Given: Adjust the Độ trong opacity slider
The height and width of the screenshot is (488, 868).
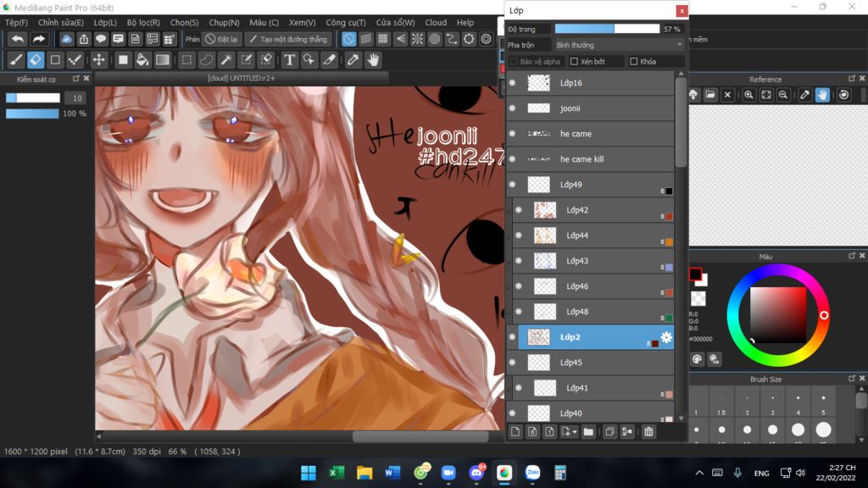Looking at the screenshot, I should (607, 29).
